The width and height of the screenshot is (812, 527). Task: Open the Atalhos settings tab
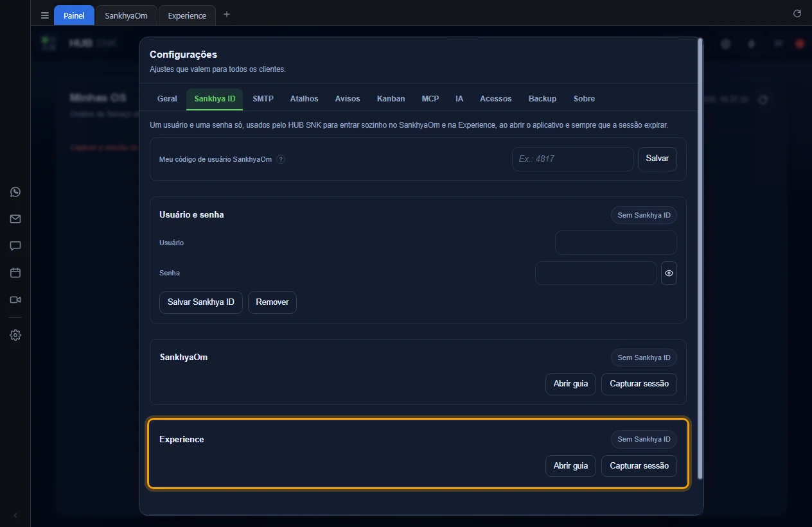(x=304, y=99)
